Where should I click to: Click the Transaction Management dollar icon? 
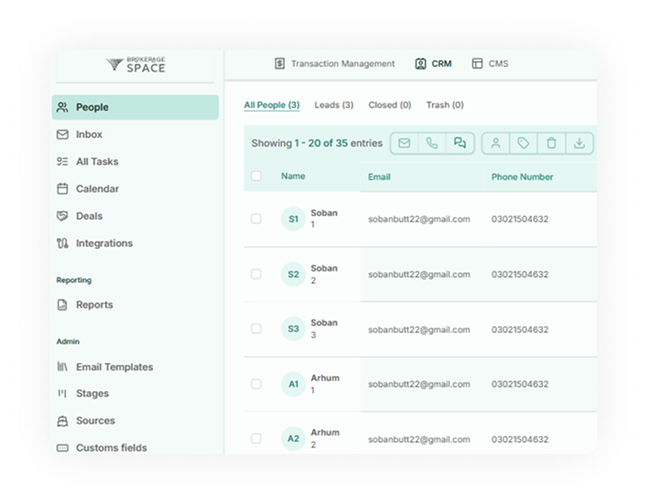click(280, 64)
